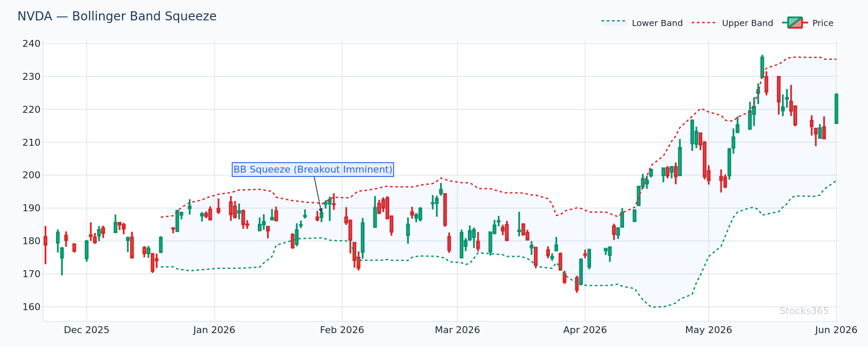Click the BB Squeeze (Breakout Imminent) annotation
The width and height of the screenshot is (868, 347).
click(x=313, y=170)
